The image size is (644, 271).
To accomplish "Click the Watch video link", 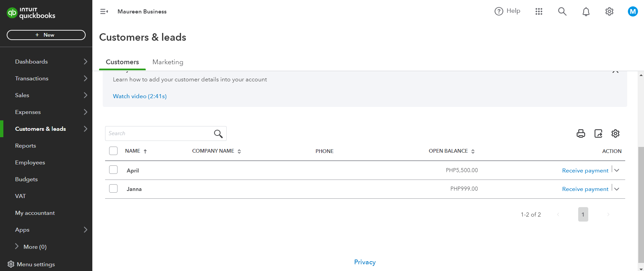I will click(140, 96).
